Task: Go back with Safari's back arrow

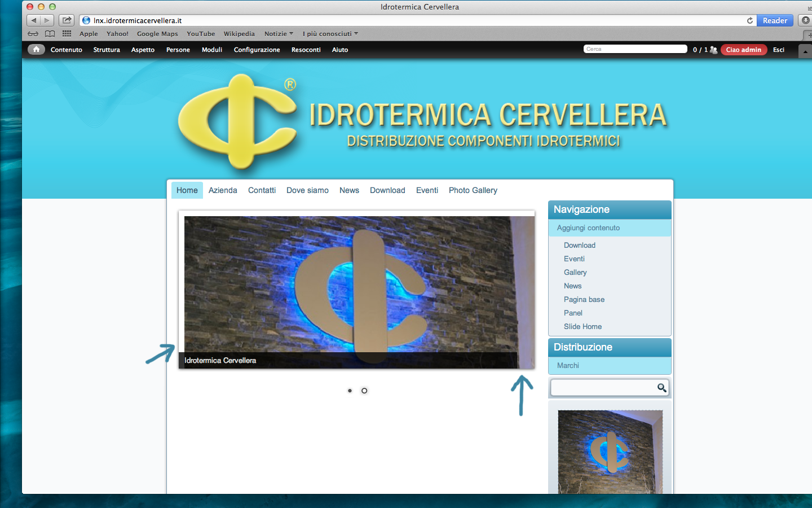Action: pyautogui.click(x=33, y=20)
